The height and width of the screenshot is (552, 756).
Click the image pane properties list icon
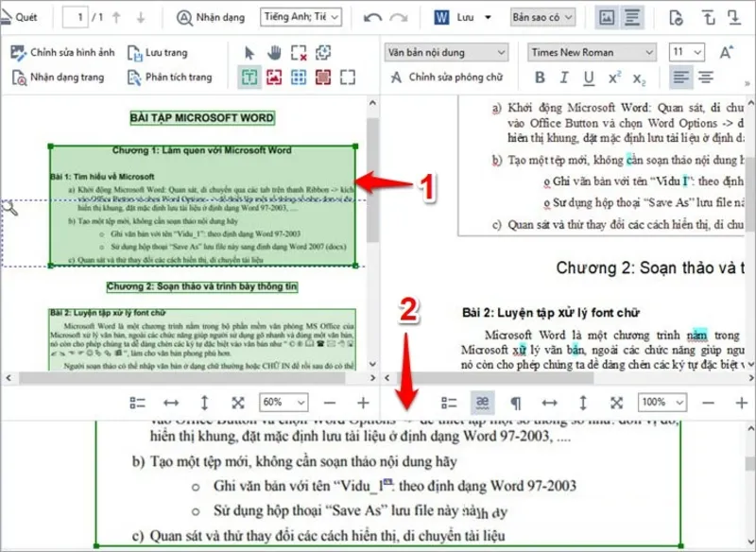point(137,403)
